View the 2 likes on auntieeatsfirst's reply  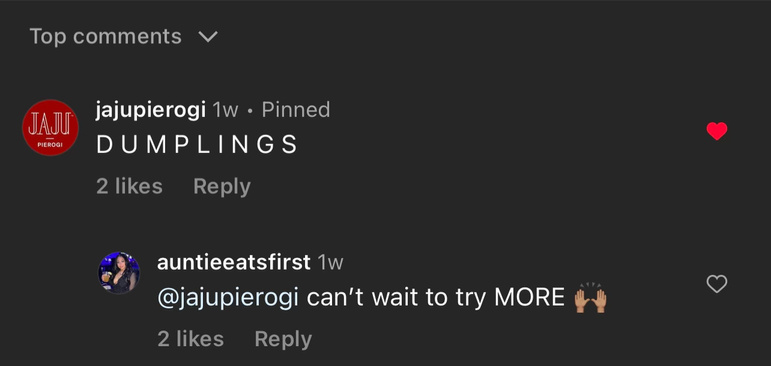190,339
